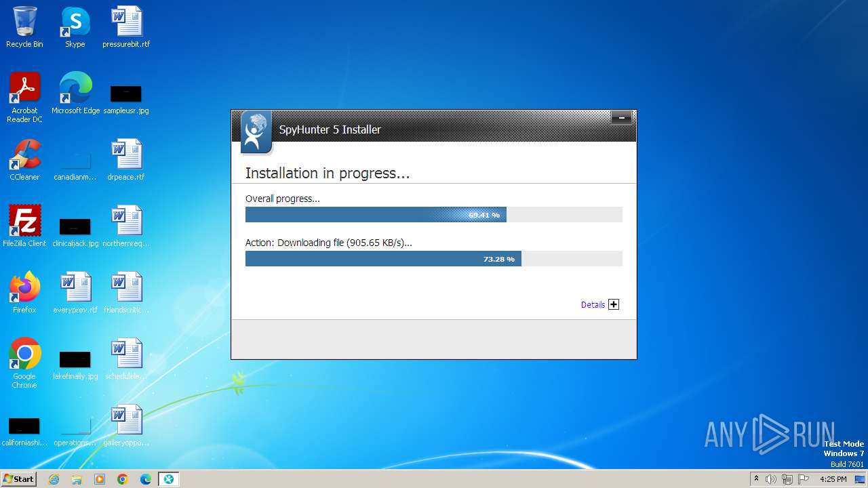
Task: Open the Firefox desktop shortcut
Action: click(24, 293)
